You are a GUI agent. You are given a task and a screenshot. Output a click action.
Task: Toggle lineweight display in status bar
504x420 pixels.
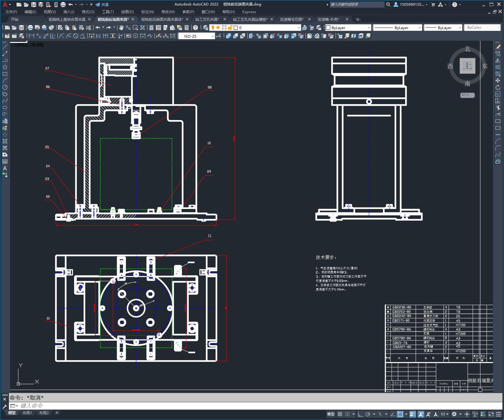(412, 414)
